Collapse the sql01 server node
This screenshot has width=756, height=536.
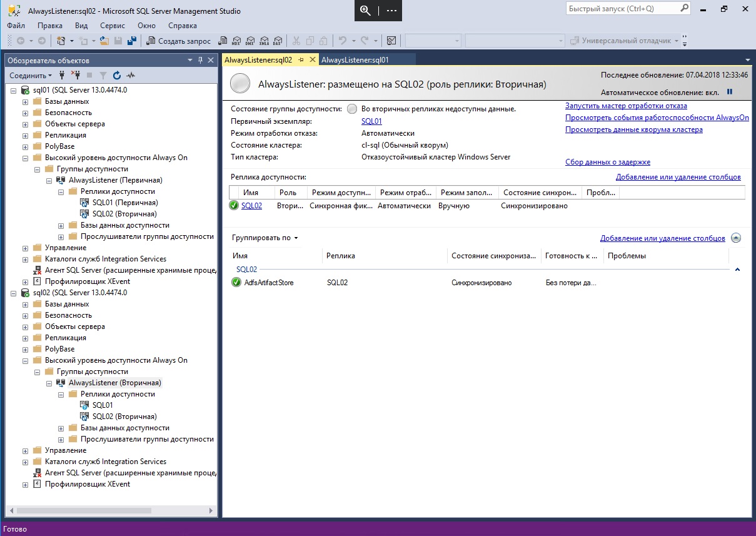[14, 90]
